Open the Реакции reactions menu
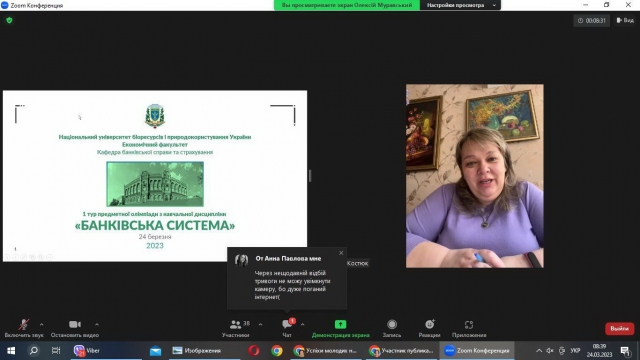Viewport: 640px width, 360px height. click(429, 328)
